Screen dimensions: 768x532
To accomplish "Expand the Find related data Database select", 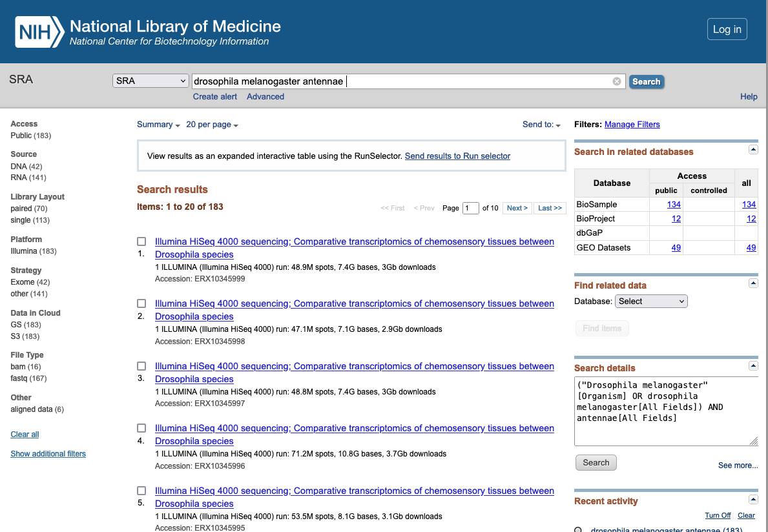I will tap(651, 301).
